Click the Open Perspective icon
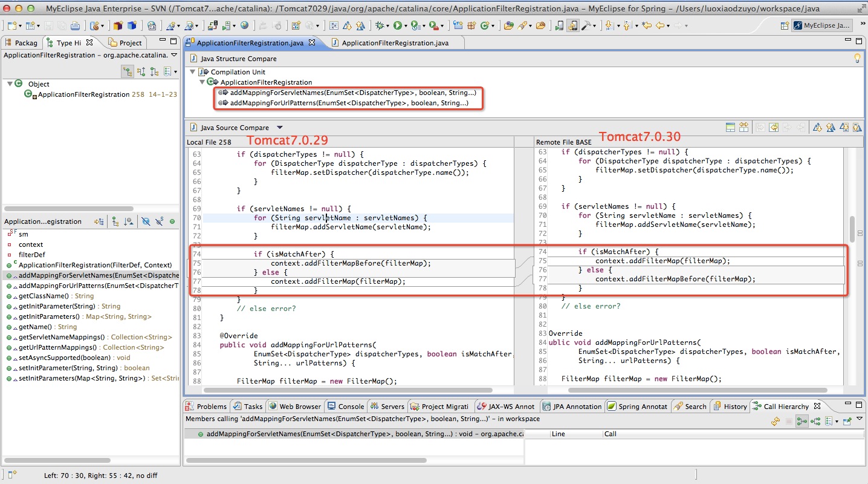 pos(785,26)
